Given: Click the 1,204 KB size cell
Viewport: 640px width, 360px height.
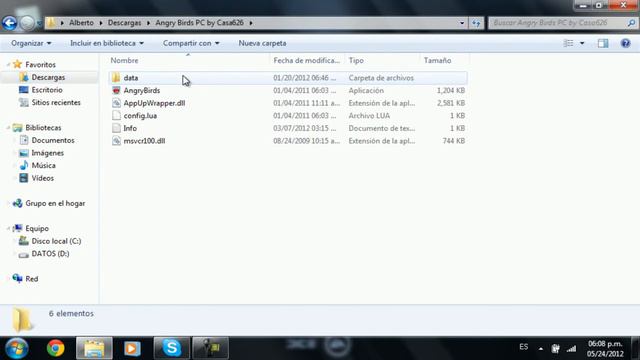Looking at the screenshot, I should (x=451, y=91).
